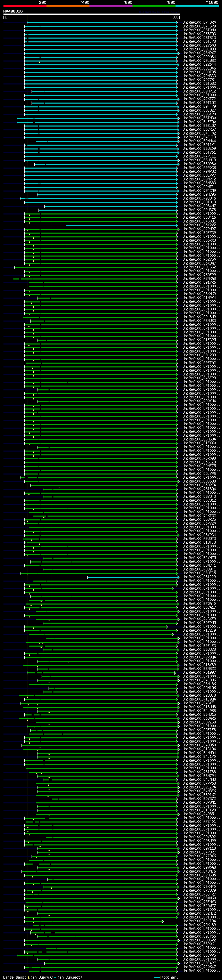Select the UniRef100_Q8LD46 label

tap(199, 68)
